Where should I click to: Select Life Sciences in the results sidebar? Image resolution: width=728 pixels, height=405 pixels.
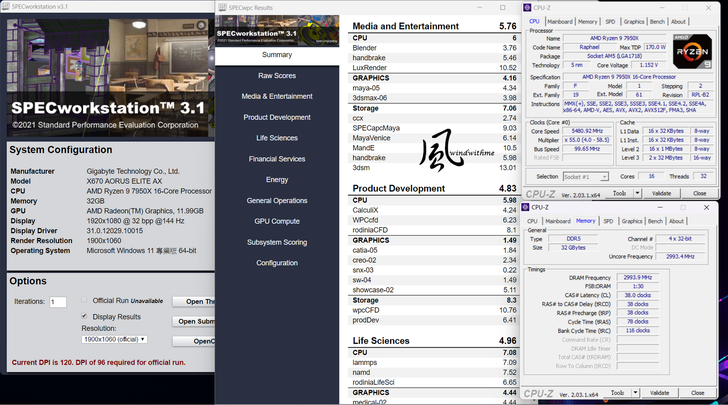coord(277,138)
